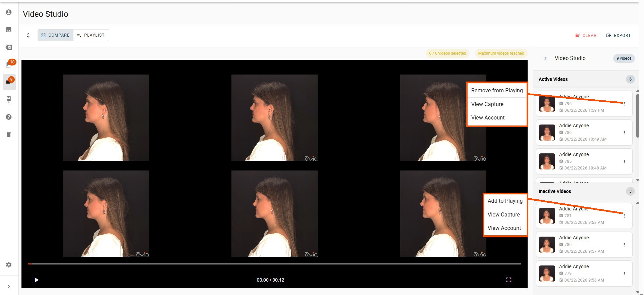The width and height of the screenshot is (644, 295).
Task: Click thumbnail of capture 781
Action: (x=547, y=216)
